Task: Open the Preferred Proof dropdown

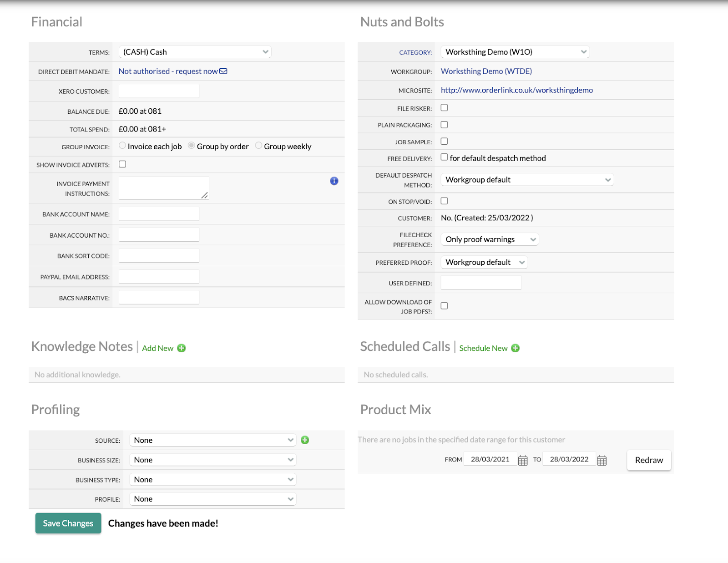Action: tap(484, 262)
